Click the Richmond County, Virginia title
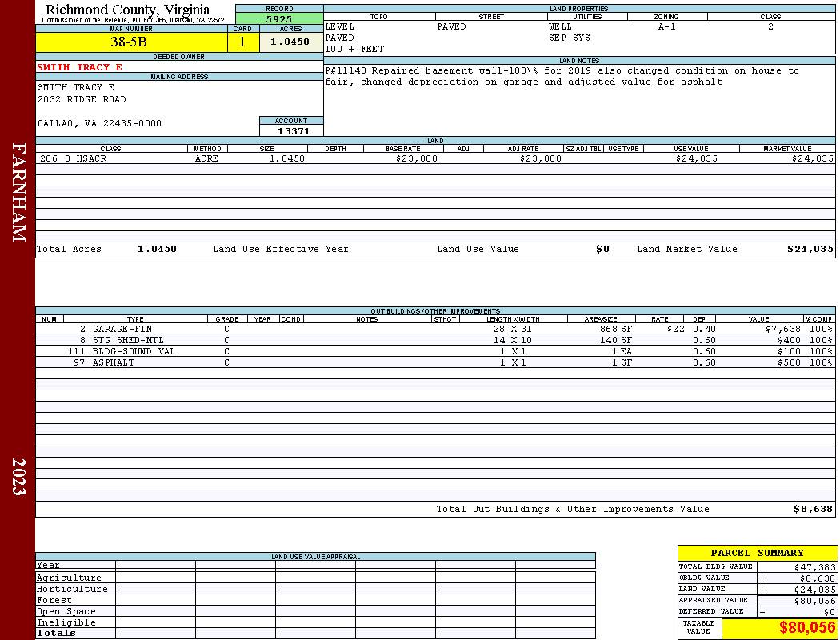The height and width of the screenshot is (640, 840). coord(127,9)
